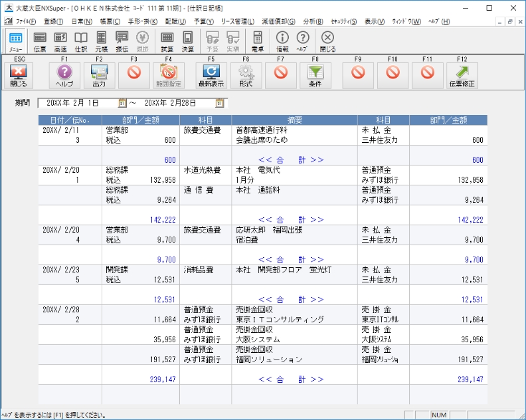
Task: Select the 大阪システム entry
Action: 258,340
